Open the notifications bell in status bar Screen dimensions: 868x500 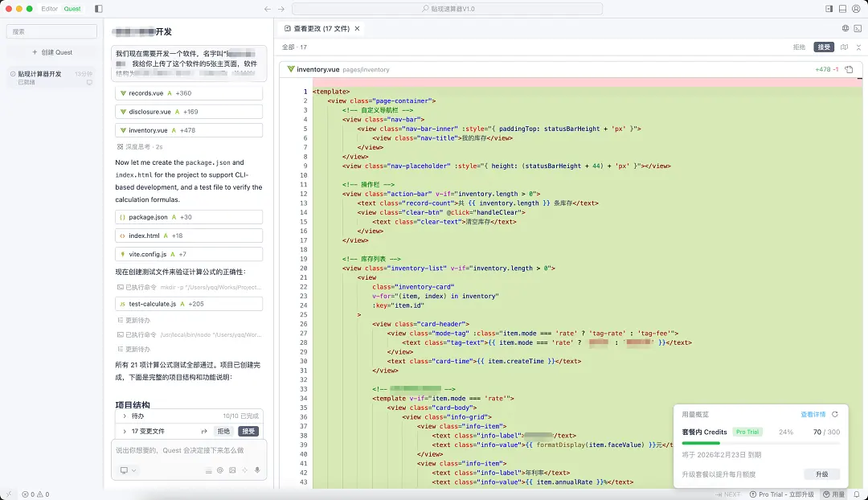858,494
